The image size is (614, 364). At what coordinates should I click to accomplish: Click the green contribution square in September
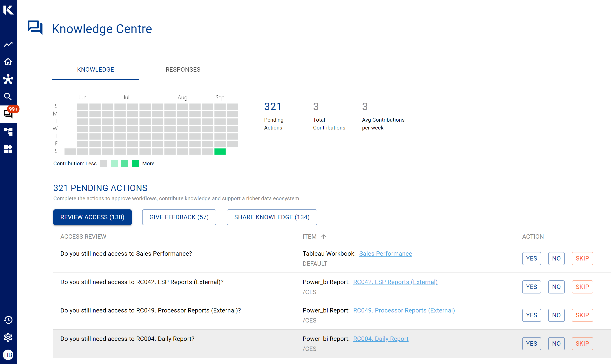(x=220, y=151)
